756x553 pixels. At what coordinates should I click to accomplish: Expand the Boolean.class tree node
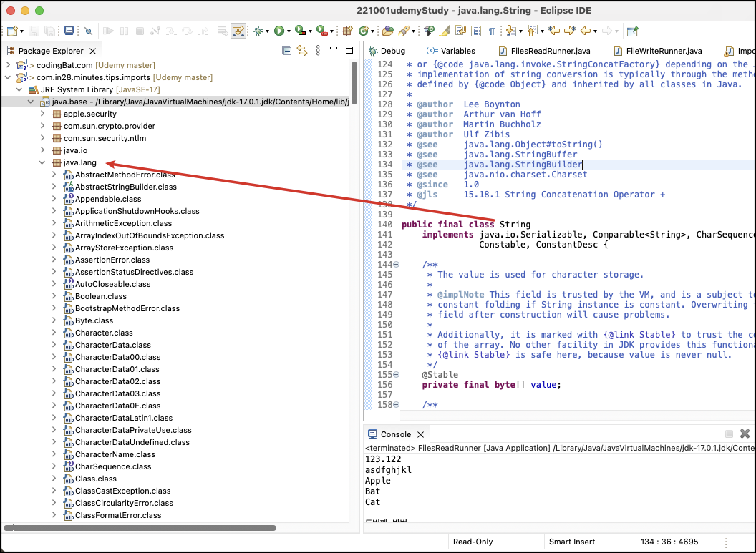point(54,295)
